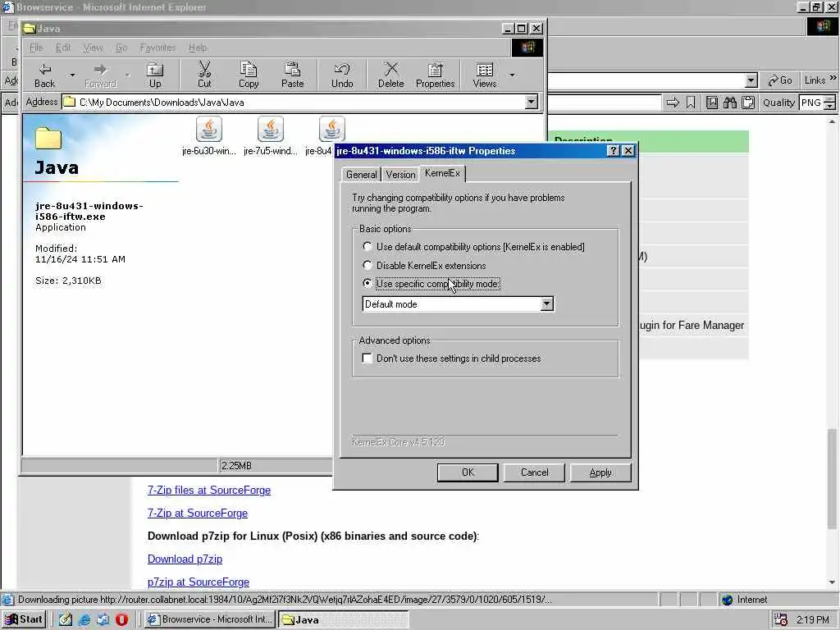This screenshot has height=630, width=840.
Task: Confirm the Properties dialog with OK
Action: (468, 472)
